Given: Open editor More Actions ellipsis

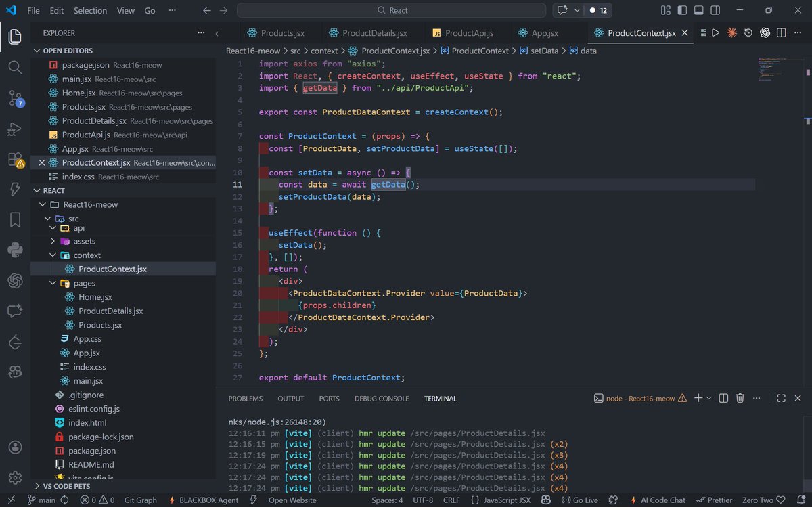Looking at the screenshot, I should 797,32.
